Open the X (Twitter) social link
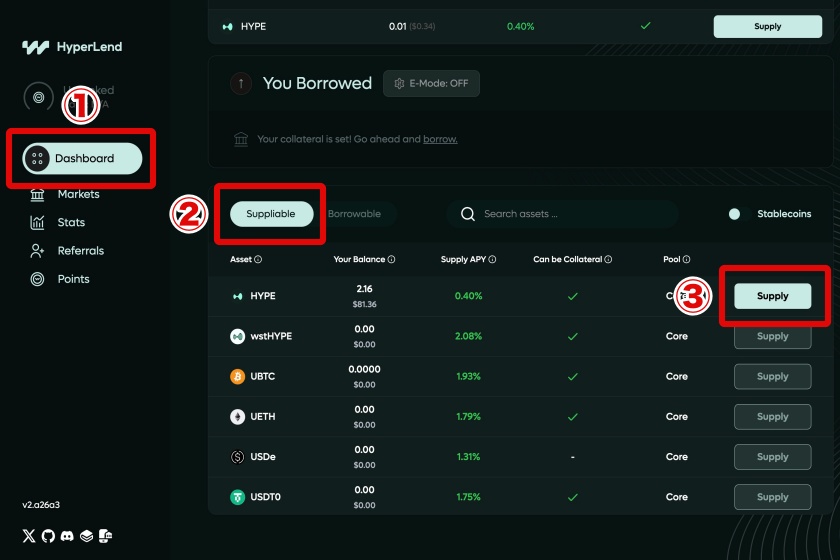This screenshot has height=560, width=840. (x=29, y=536)
